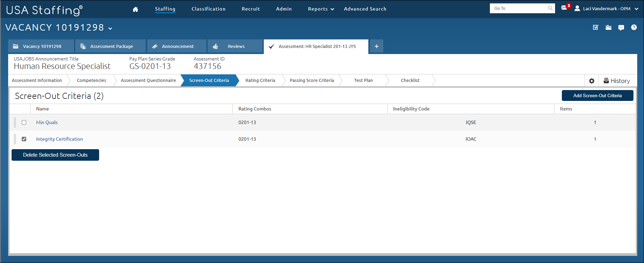This screenshot has height=263, width=644.
Task: Uncheck the Integrity Certification checkbox
Action: pos(24,139)
